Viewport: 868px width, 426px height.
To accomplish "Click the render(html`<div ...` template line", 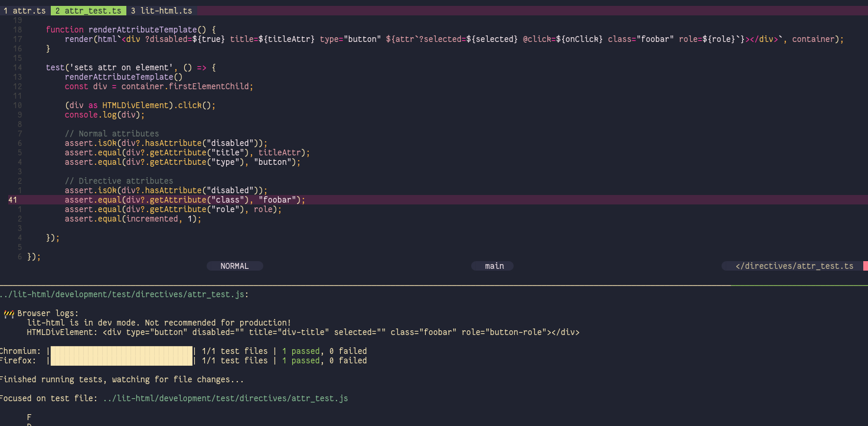I will 454,39.
